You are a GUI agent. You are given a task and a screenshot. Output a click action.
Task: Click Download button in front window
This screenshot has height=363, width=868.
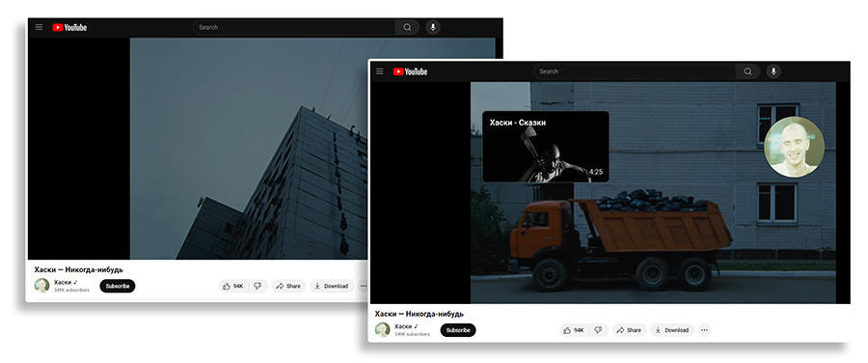point(671,330)
